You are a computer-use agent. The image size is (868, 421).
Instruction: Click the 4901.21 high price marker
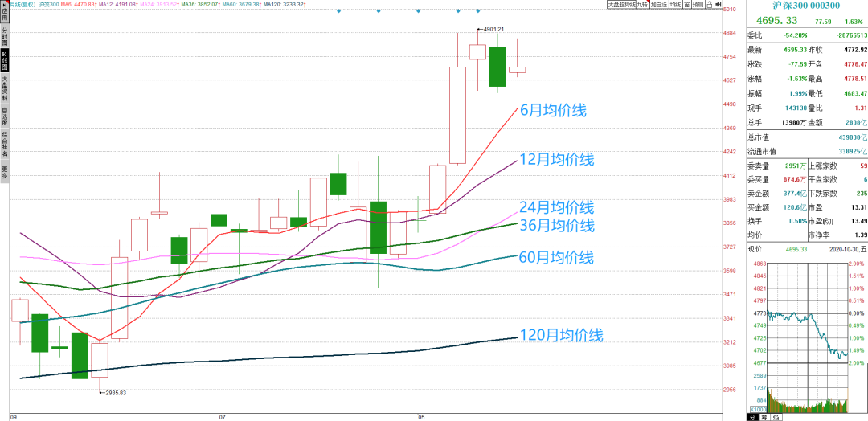493,28
